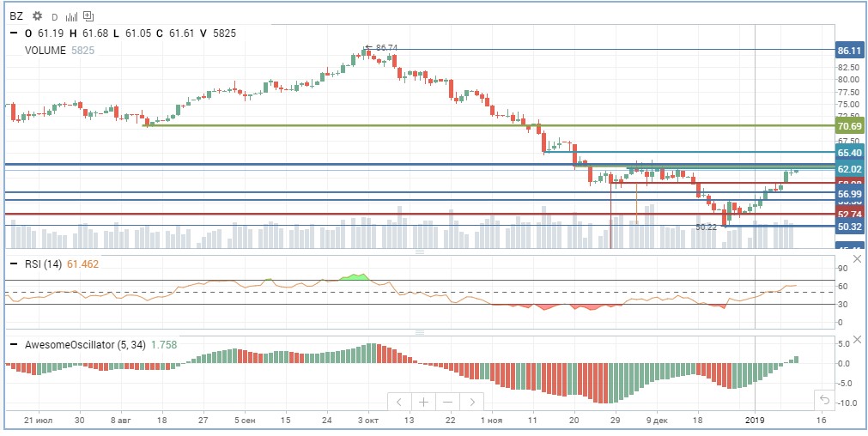Screen dimensions: 868x436
Task: Click the 70.69 green price level label
Action: pos(850,126)
